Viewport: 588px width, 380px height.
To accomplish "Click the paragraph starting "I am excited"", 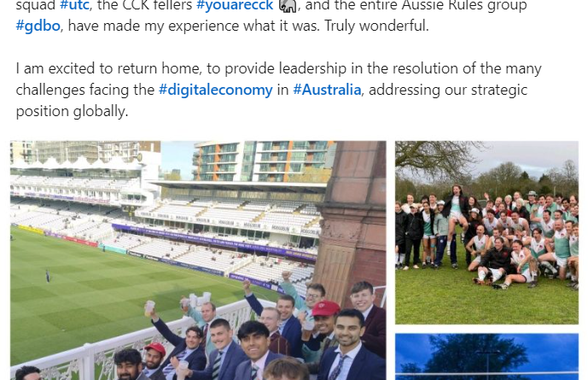I will tap(278, 90).
